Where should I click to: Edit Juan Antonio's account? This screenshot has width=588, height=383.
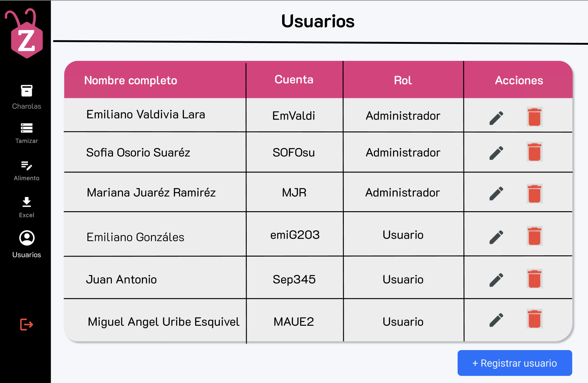tap(496, 280)
